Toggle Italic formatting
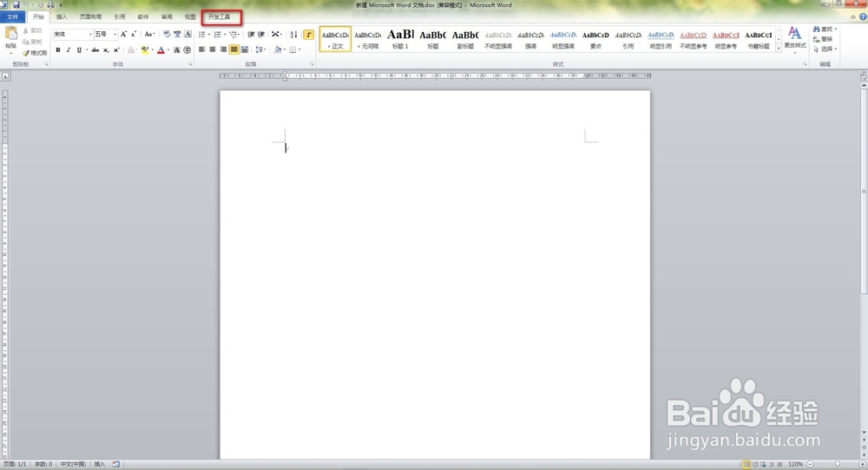The width and height of the screenshot is (868, 470). pyautogui.click(x=69, y=49)
